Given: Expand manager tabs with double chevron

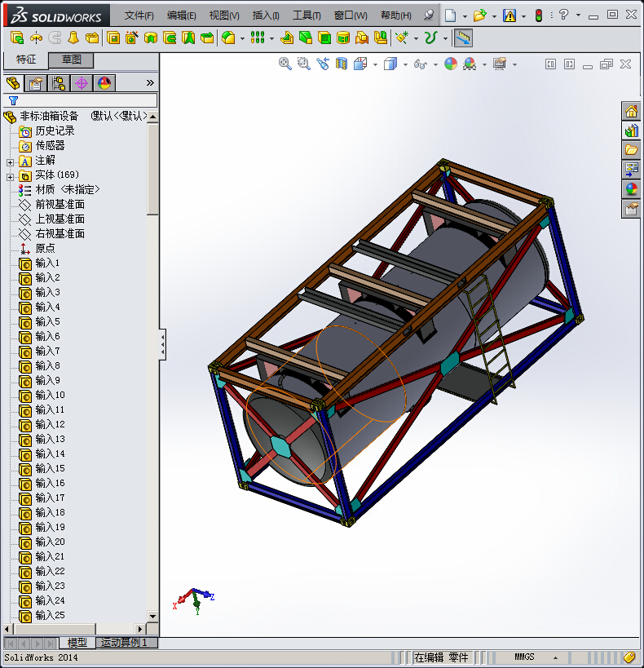Looking at the screenshot, I should tap(150, 82).
